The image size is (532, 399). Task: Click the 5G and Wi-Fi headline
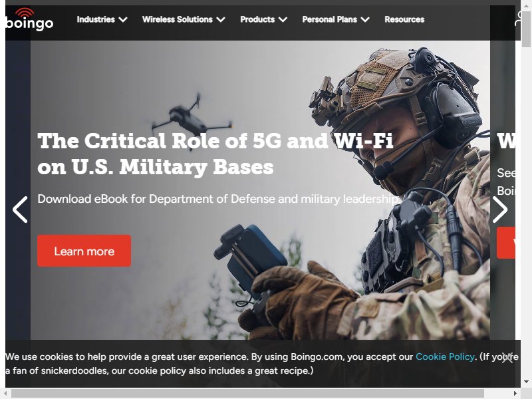tap(215, 154)
